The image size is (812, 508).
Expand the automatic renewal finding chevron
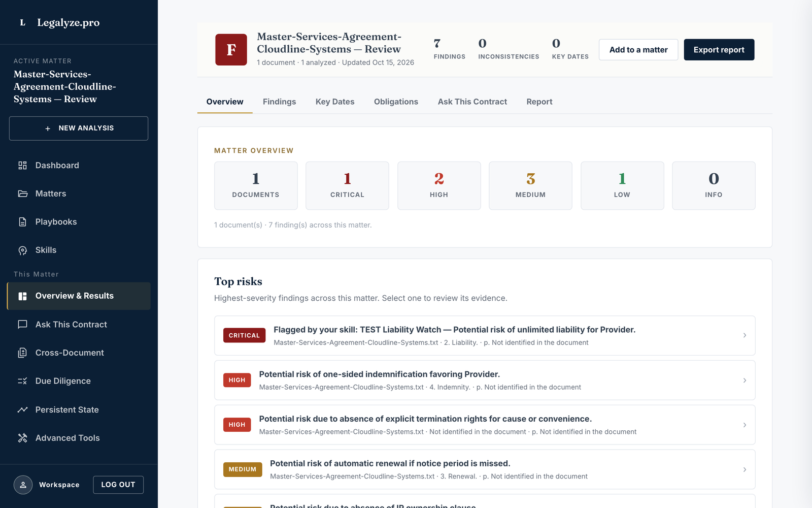(745, 470)
